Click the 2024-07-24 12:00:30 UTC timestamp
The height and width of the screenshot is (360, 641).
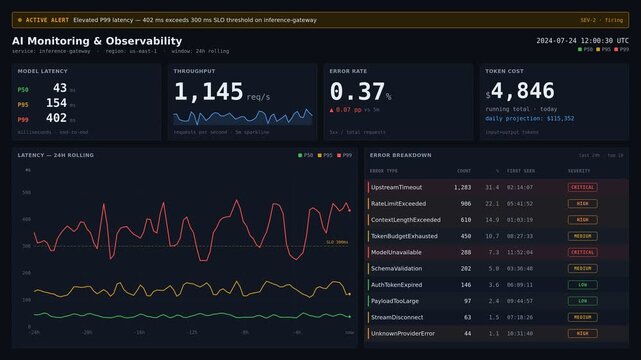coord(583,41)
